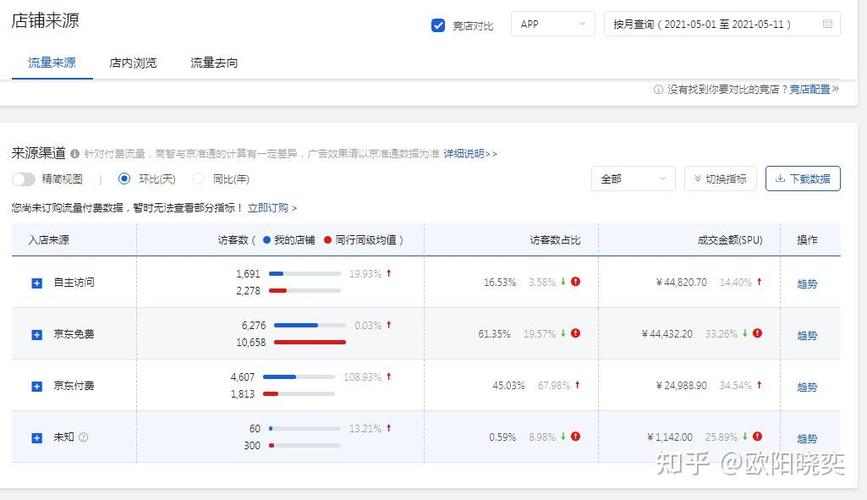Screen dimensions: 867x500
Task: Switch to the 流量去向 tab
Action: coord(214,63)
